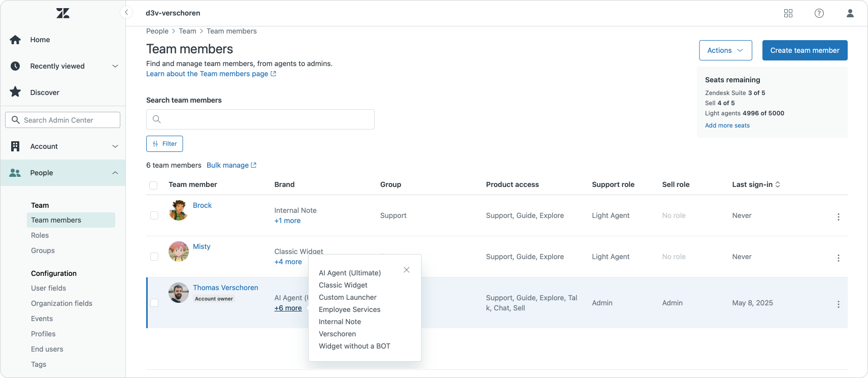The height and width of the screenshot is (378, 868).
Task: Click Internal Note in the popover list
Action: (340, 322)
